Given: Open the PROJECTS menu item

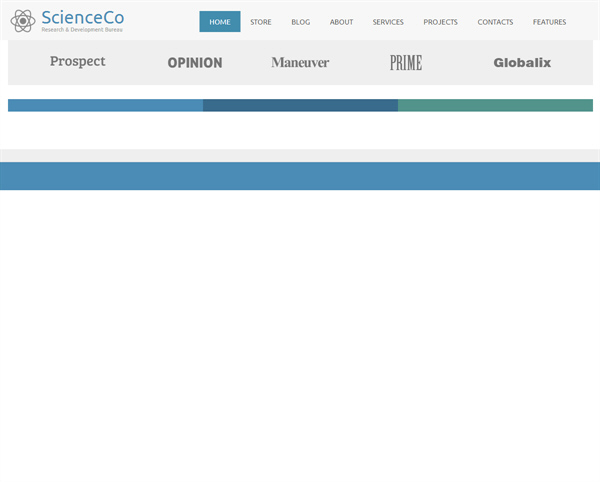Looking at the screenshot, I should (x=440, y=22).
